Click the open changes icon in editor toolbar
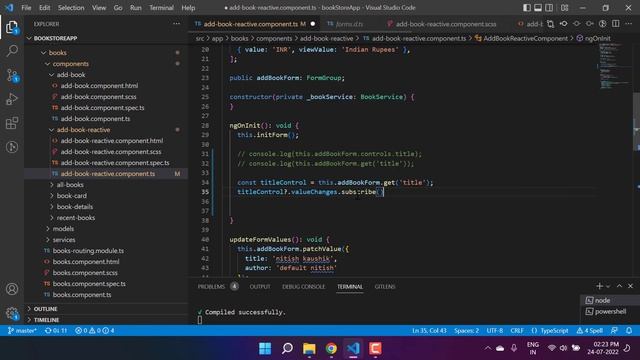 [x=550, y=24]
